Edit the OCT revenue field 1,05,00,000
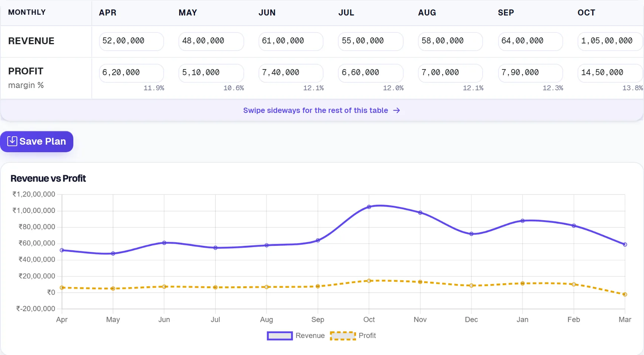Viewport: 644px width, 355px height. click(x=610, y=41)
